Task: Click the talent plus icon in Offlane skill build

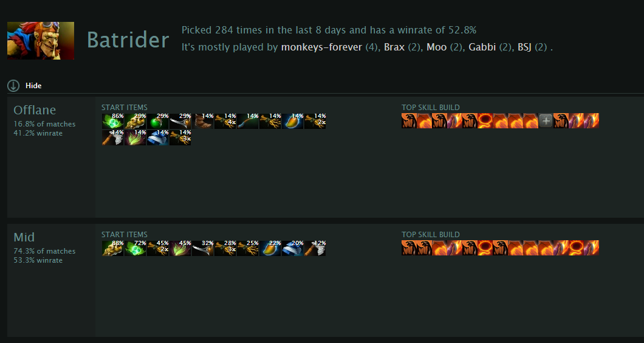Action: tap(546, 121)
